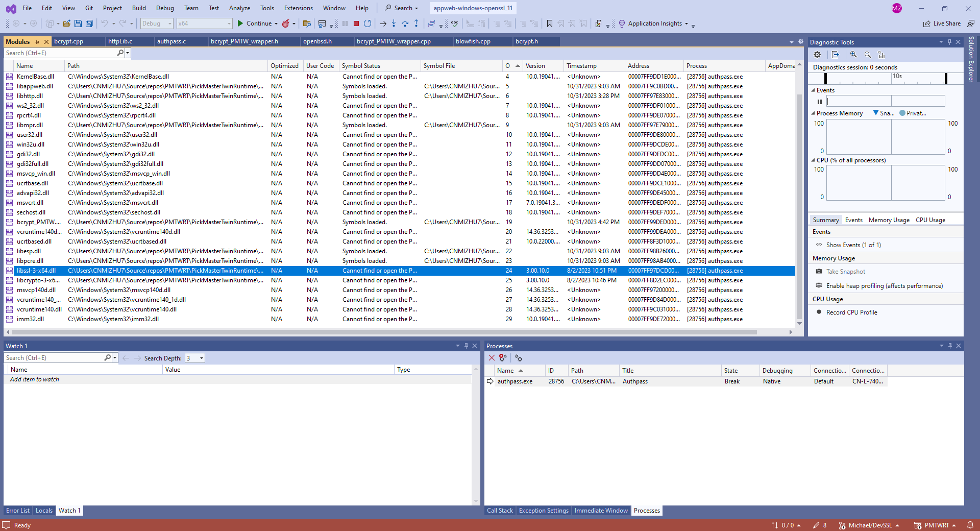Stop debugging with the red square
Screen dimensions: 980x531
point(356,23)
